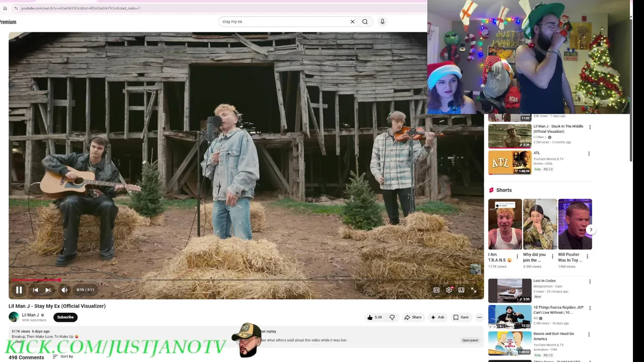Open Beavis and Butt-Head Do America title
The width and height of the screenshot is (644, 362).
pyautogui.click(x=553, y=336)
